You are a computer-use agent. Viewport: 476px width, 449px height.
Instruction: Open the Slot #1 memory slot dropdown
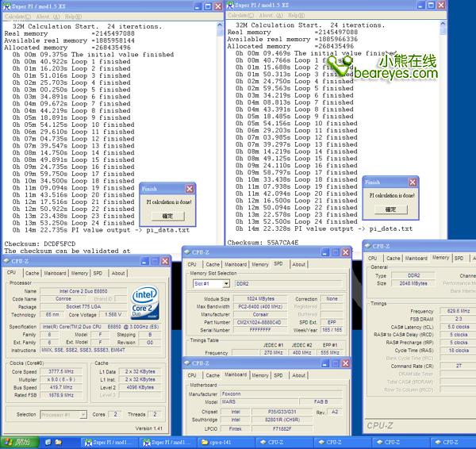click(x=226, y=284)
